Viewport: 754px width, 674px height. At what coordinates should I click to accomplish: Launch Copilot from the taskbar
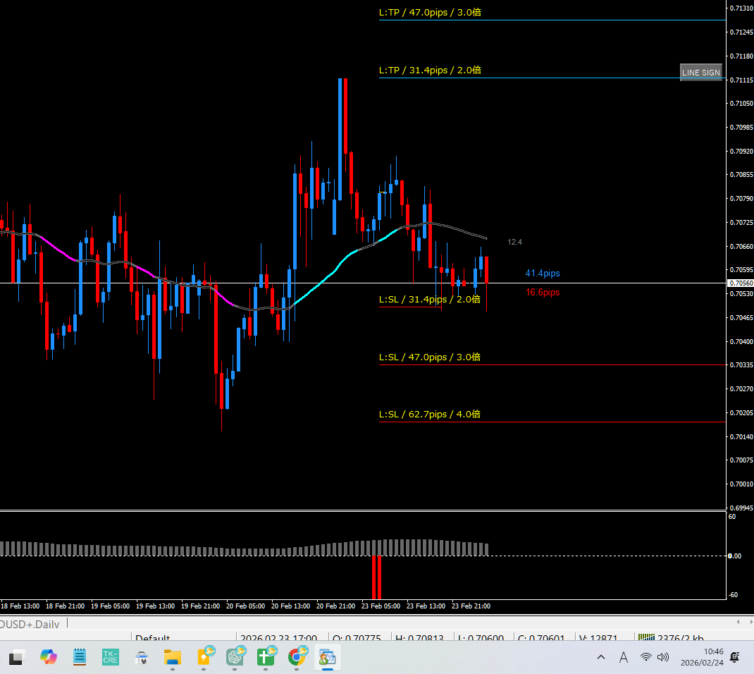click(48, 657)
